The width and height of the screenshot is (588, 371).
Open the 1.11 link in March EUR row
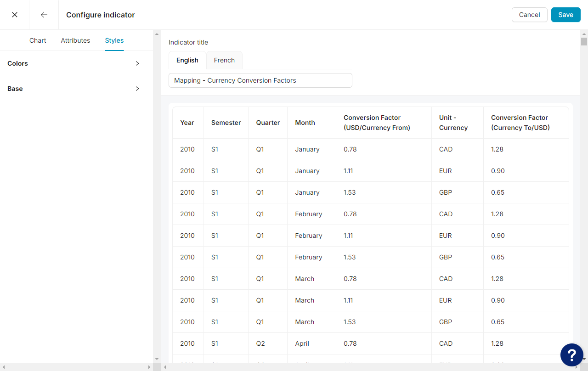pos(348,300)
